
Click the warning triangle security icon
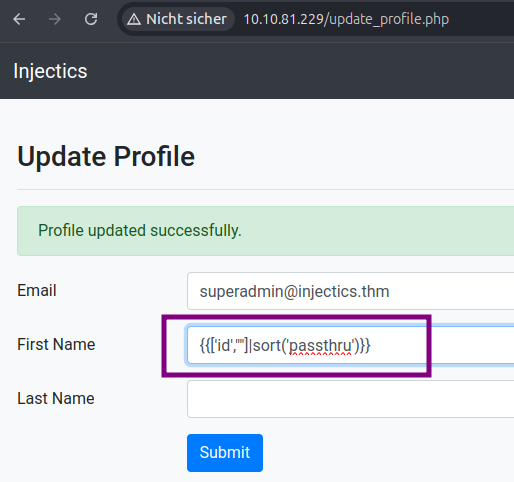tap(134, 19)
